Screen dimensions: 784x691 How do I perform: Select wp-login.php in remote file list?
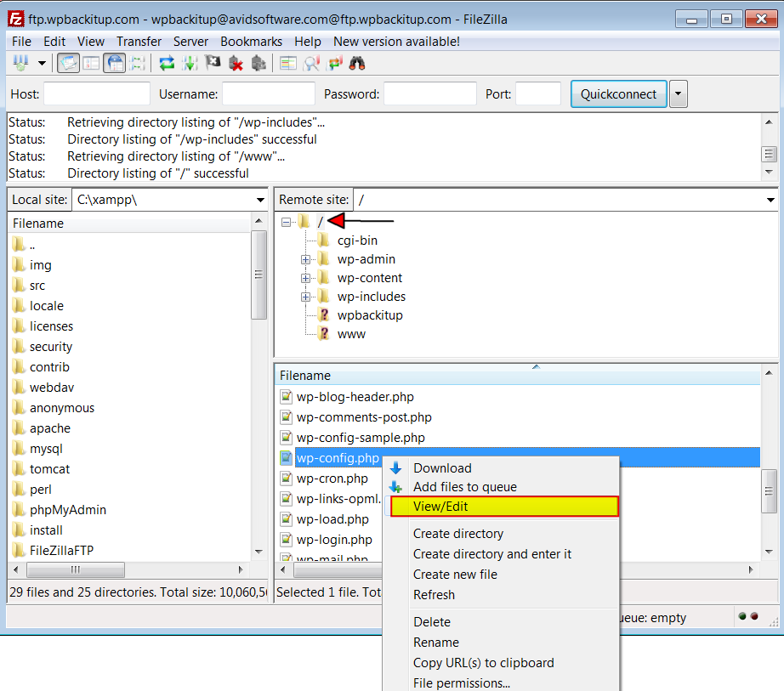334,540
